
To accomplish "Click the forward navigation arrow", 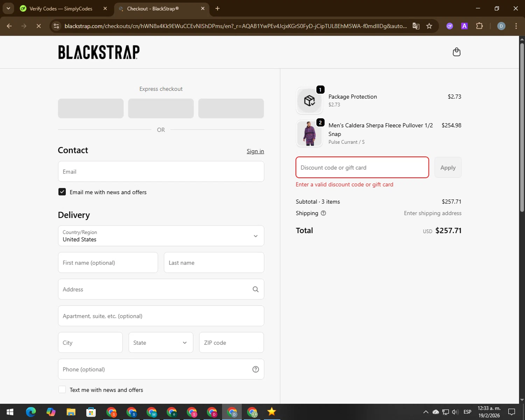I will tap(24, 26).
